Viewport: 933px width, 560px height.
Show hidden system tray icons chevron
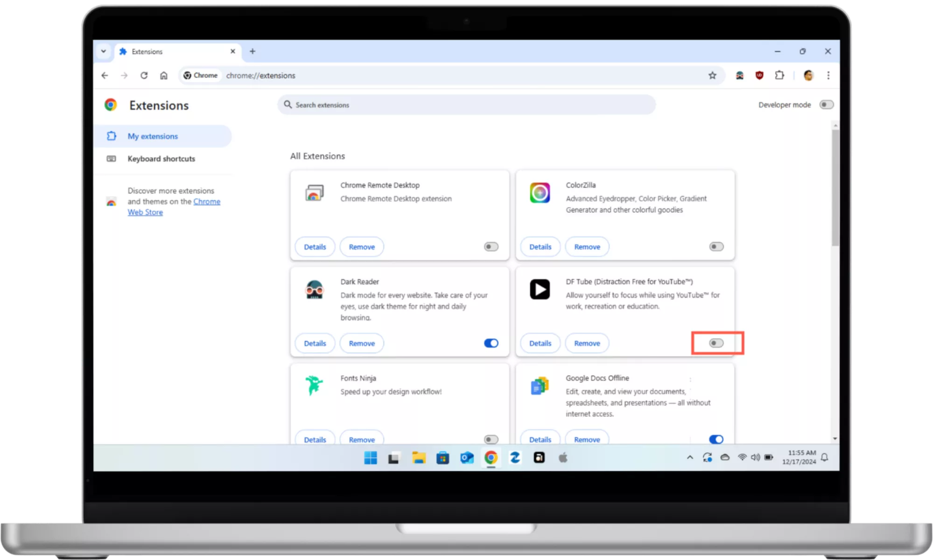690,458
